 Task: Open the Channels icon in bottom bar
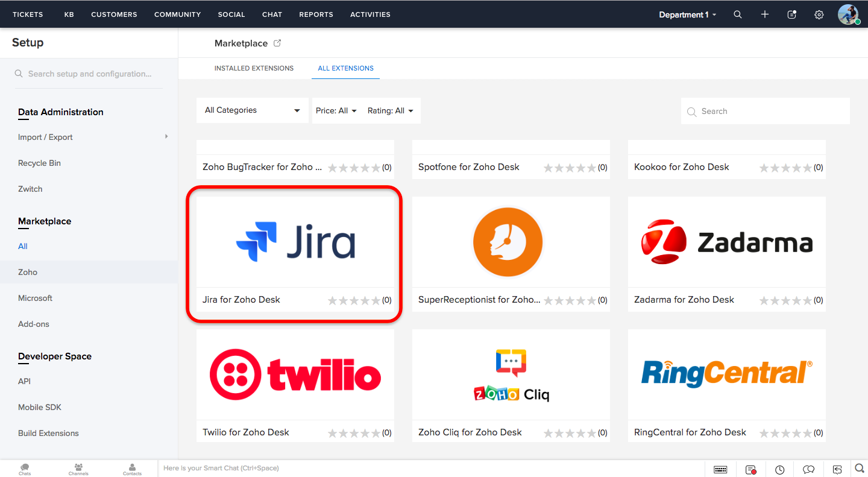tap(78, 469)
